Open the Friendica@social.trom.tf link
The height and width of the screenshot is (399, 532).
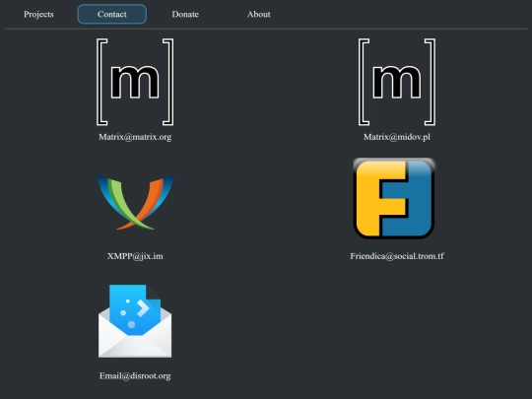pyautogui.click(x=397, y=256)
